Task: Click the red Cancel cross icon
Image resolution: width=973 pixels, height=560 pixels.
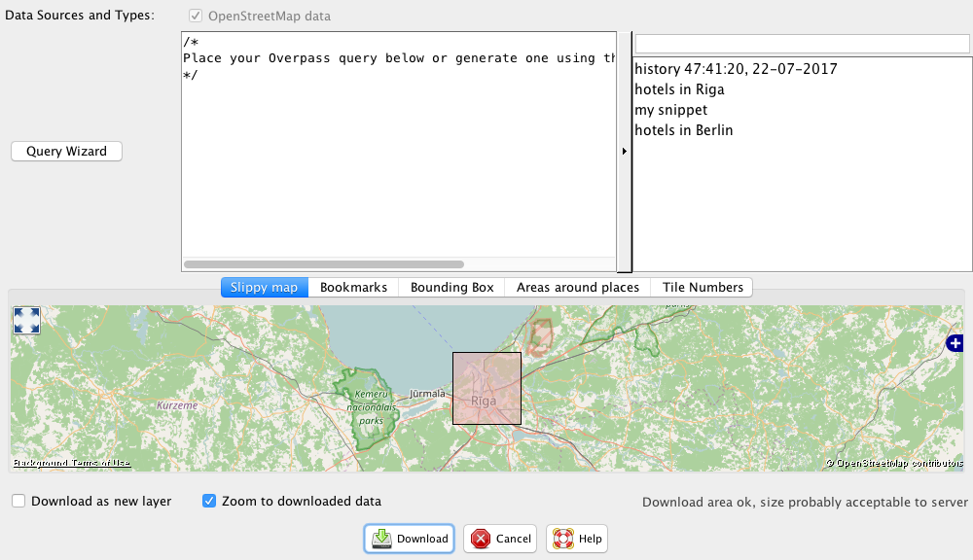Action: pyautogui.click(x=481, y=539)
